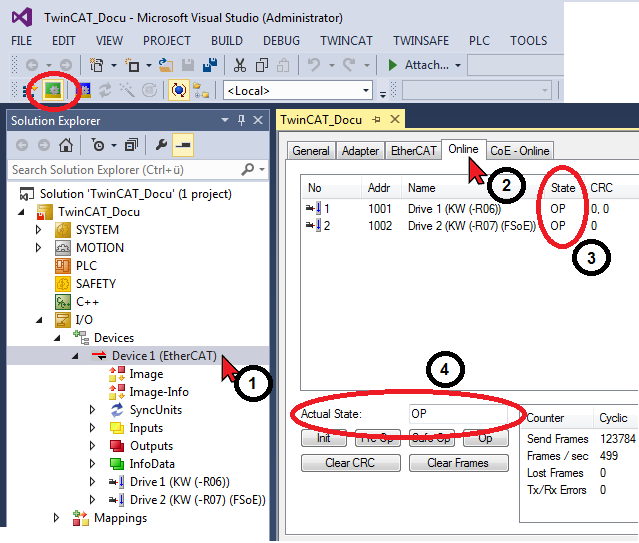Screen dimensions: 639x543
Task: Click the Clear Frames button
Action: coord(458,463)
